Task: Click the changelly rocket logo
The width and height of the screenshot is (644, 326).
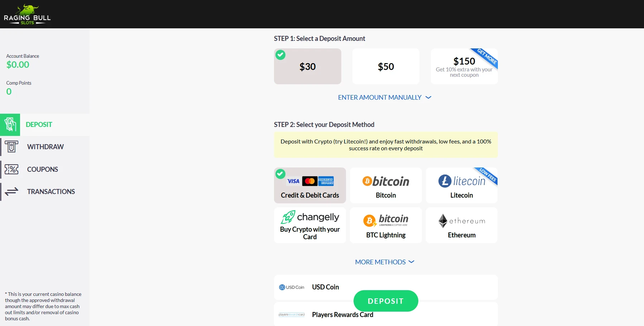Action: tap(310, 217)
